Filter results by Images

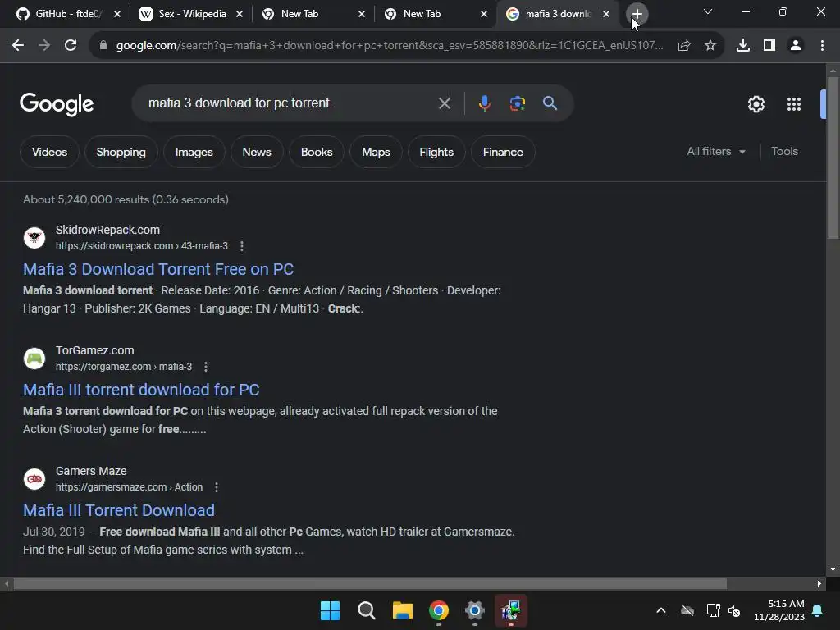pos(194,152)
